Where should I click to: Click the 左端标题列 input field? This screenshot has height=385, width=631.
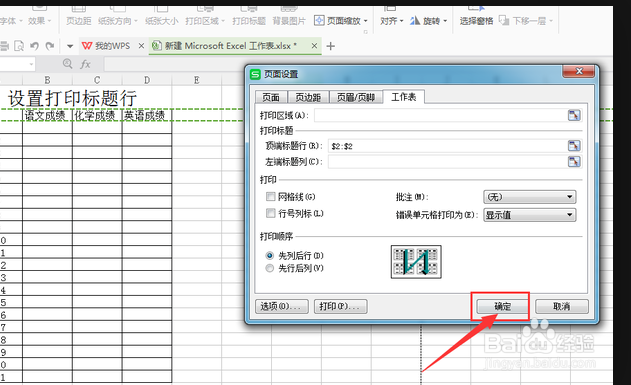(x=447, y=162)
